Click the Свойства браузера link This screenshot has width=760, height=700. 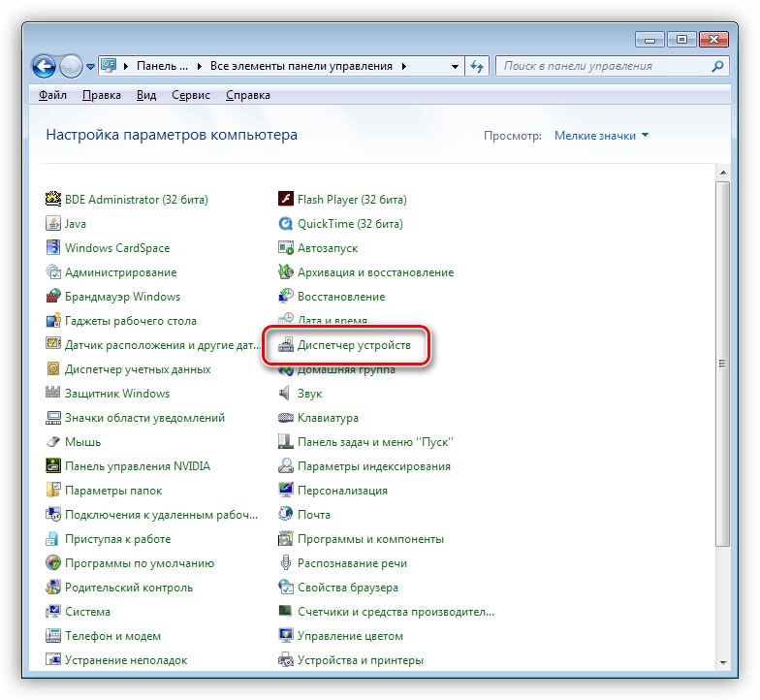point(347,588)
